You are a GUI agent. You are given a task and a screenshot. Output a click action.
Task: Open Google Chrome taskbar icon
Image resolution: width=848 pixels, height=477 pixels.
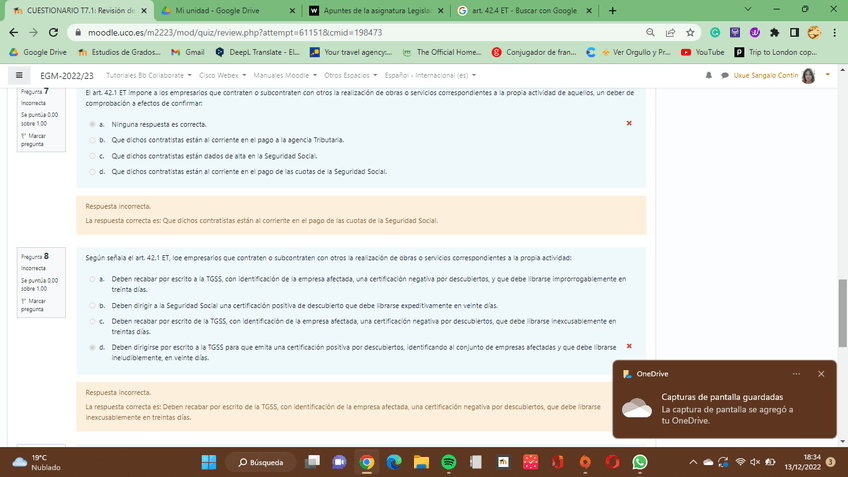(x=367, y=462)
